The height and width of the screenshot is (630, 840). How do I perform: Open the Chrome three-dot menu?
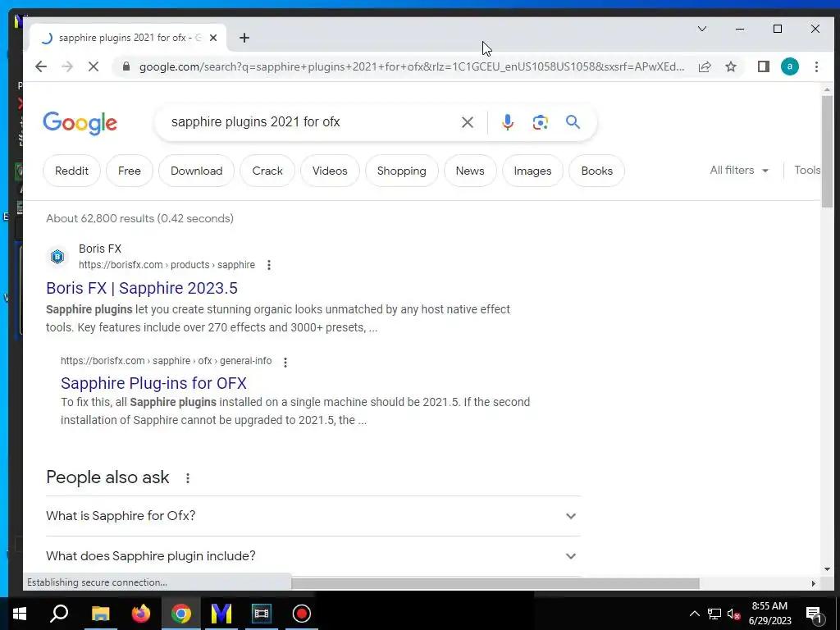click(x=816, y=66)
